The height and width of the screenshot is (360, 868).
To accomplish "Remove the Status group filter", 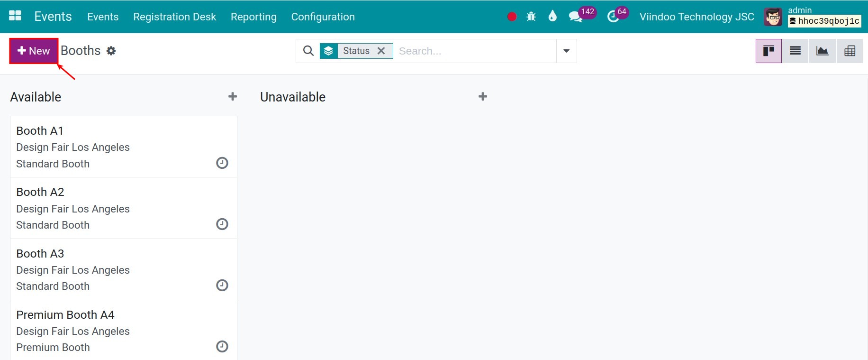I will point(381,51).
